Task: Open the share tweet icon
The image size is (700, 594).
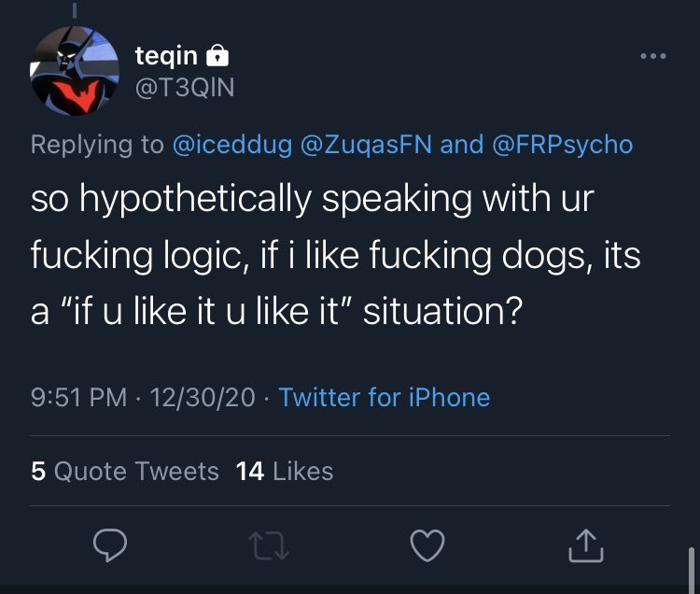Action: (x=586, y=546)
